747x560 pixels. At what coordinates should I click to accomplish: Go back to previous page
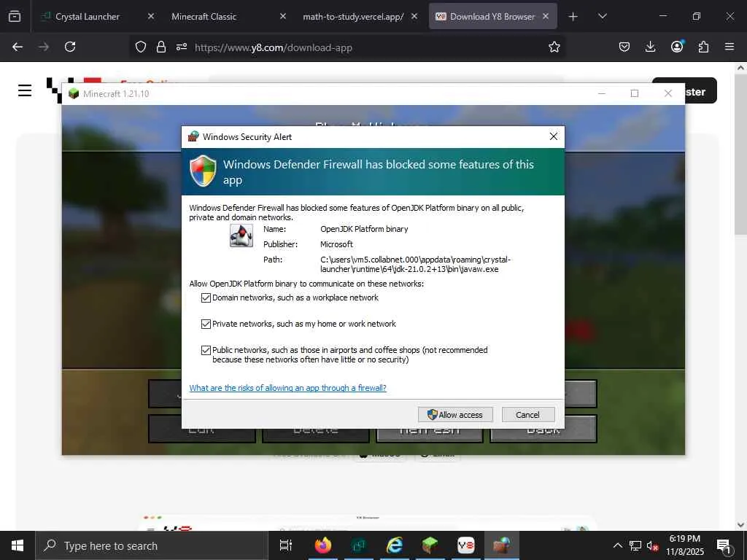[x=18, y=47]
